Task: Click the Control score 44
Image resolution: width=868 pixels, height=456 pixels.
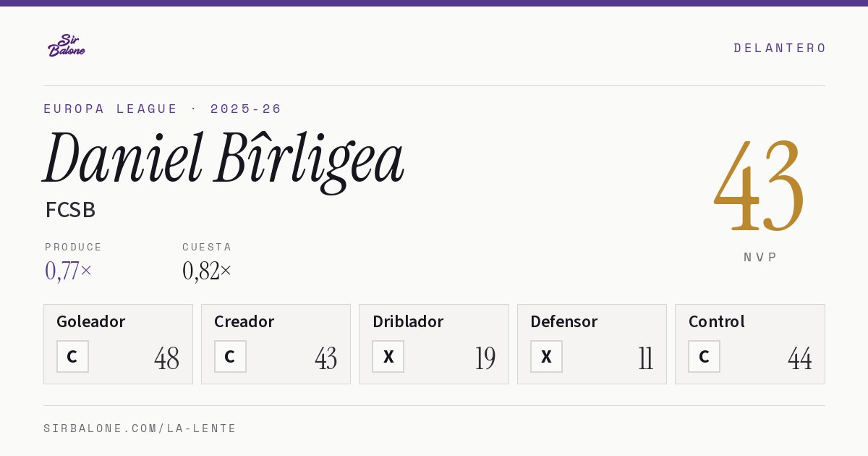Action: (x=800, y=358)
